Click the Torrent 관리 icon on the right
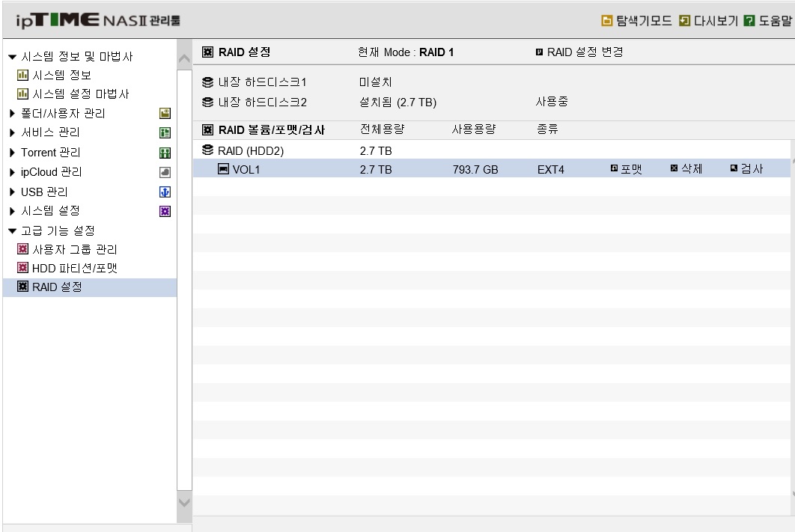This screenshot has height=532, width=795. (x=165, y=153)
